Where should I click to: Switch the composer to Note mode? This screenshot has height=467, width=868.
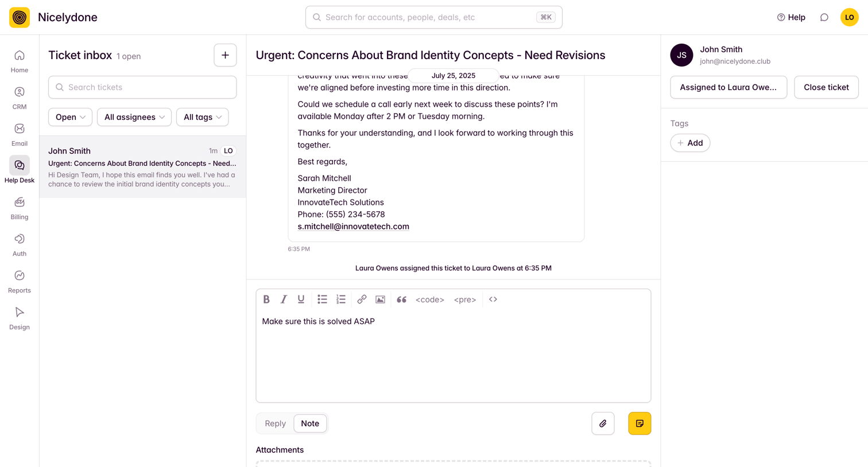click(310, 423)
